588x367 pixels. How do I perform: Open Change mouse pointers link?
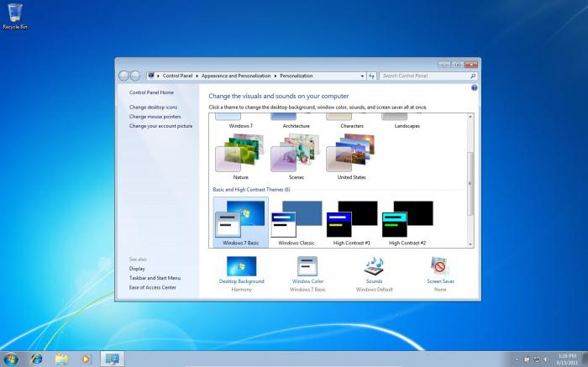[155, 117]
